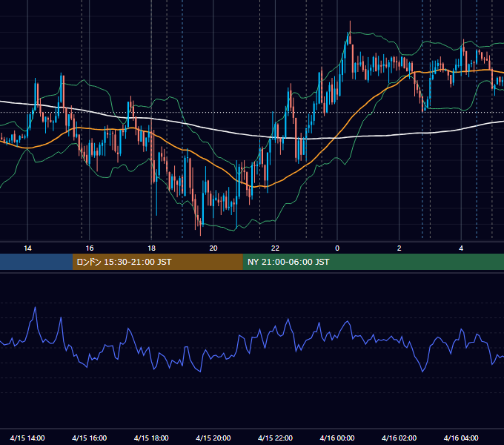
Task: Click the 0 hour label on upper axis
Action: 337,248
